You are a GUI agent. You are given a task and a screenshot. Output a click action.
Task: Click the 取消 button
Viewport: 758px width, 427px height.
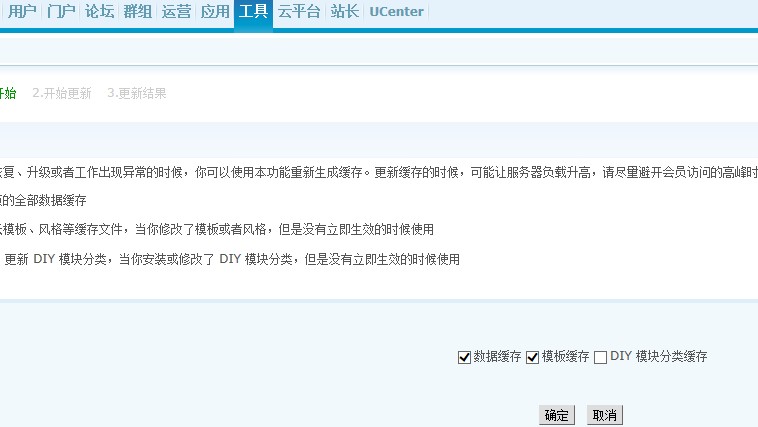tap(605, 415)
